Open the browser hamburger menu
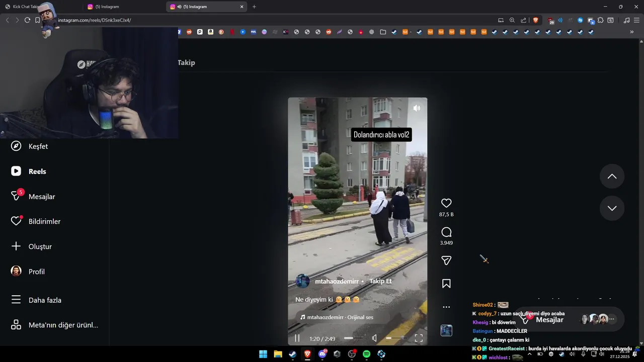 [x=636, y=20]
